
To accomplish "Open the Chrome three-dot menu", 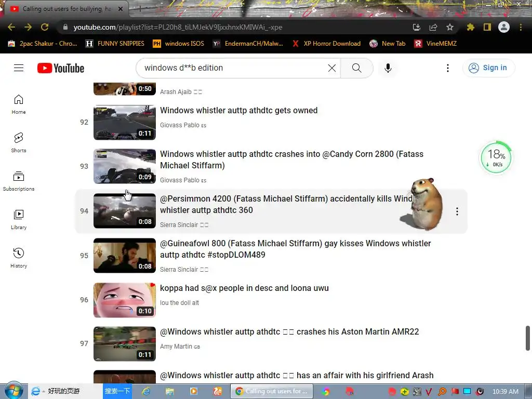I will [x=521, y=27].
